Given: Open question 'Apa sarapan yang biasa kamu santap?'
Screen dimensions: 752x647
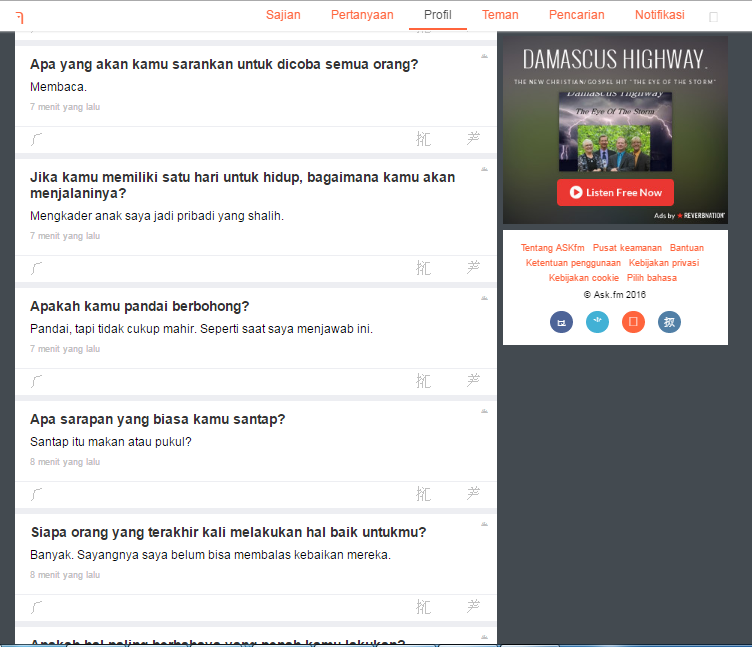Looking at the screenshot, I should 157,419.
